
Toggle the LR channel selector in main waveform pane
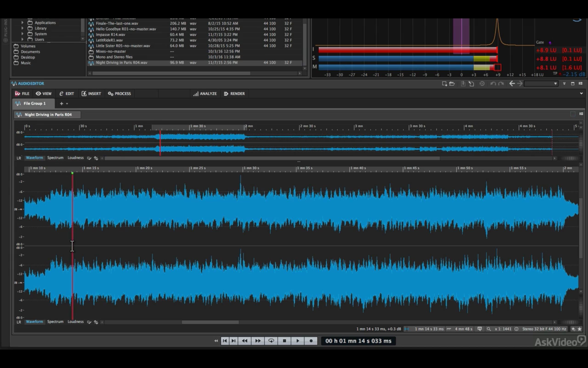click(19, 322)
